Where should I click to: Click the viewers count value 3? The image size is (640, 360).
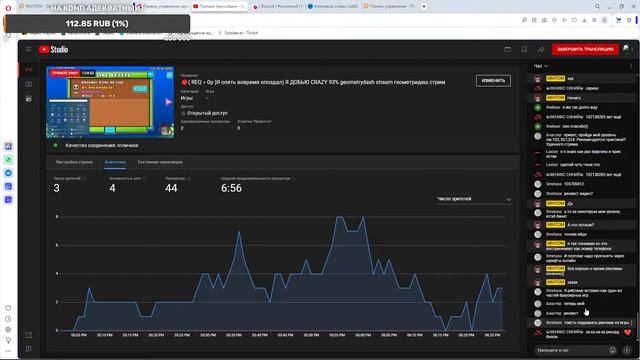click(x=56, y=188)
